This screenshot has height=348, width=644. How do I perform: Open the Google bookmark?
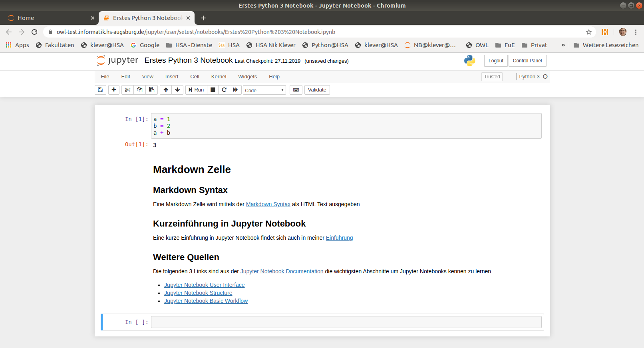click(145, 45)
